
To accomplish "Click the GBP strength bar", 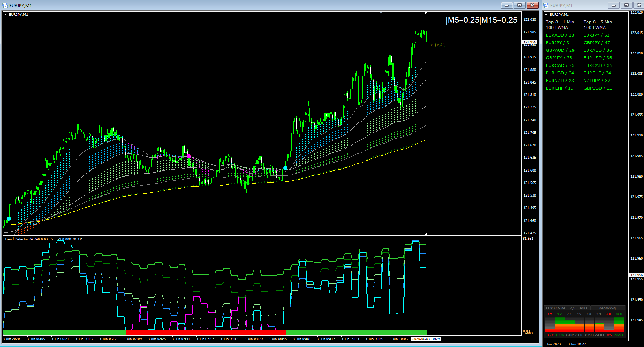I will click(x=570, y=324).
